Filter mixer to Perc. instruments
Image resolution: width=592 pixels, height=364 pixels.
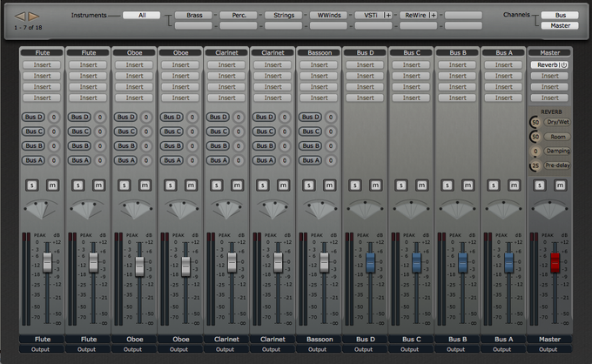tap(239, 15)
